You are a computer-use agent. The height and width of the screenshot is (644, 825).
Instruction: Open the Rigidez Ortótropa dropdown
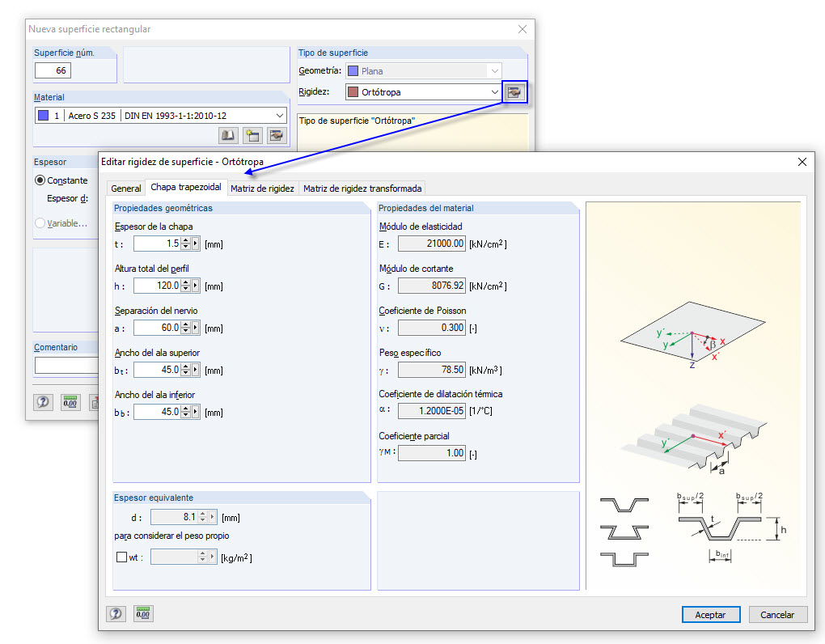(x=494, y=92)
